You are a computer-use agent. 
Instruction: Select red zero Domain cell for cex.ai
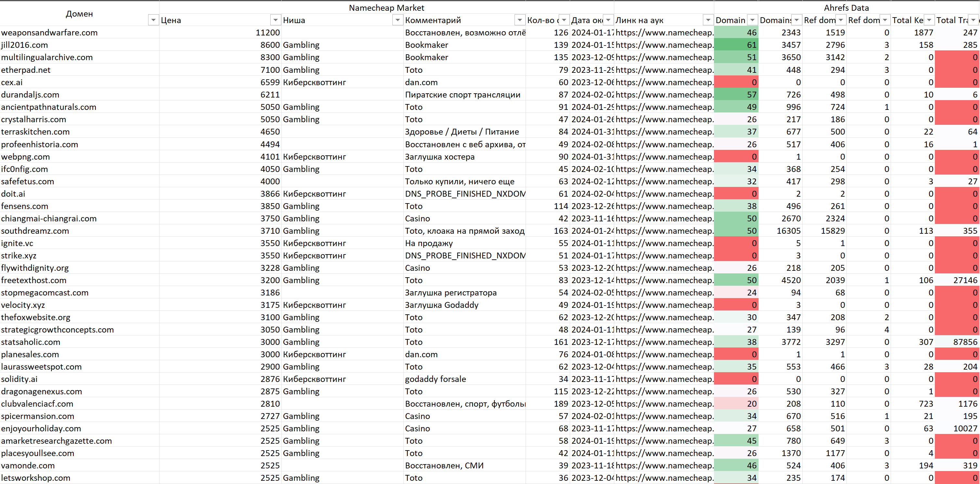(736, 82)
